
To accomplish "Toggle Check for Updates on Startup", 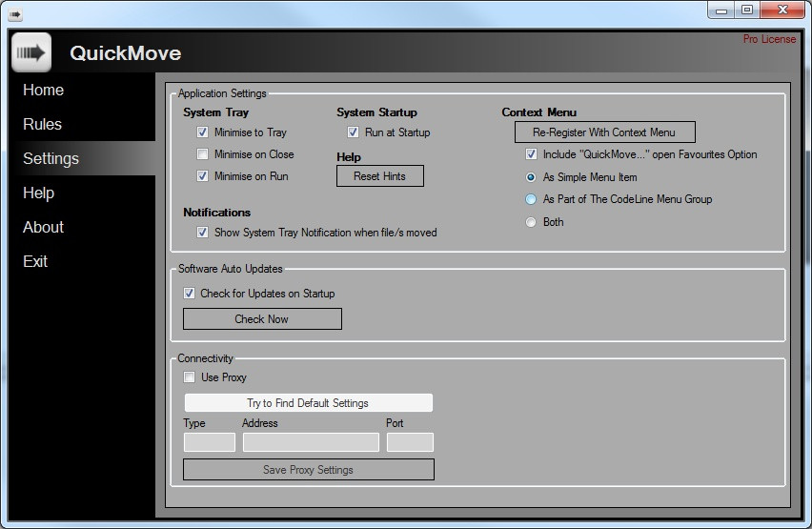I will (189, 294).
